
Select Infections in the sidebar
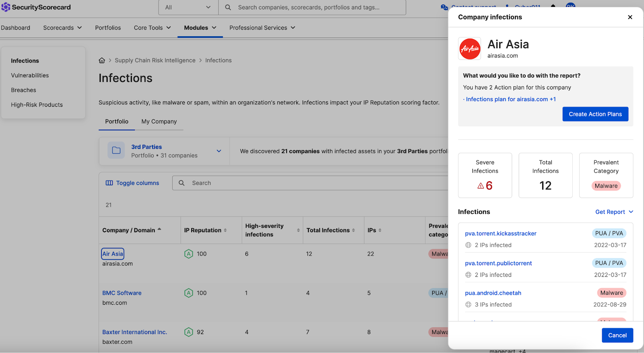[25, 61]
